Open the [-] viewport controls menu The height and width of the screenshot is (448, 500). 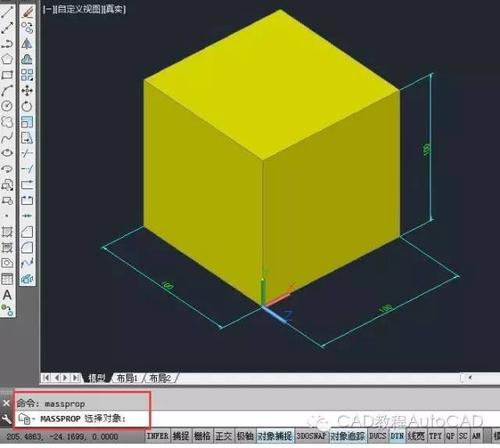pos(48,9)
